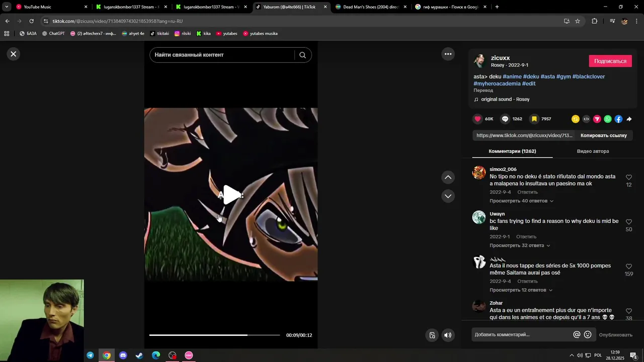Like Uwayn's comment

point(629,222)
